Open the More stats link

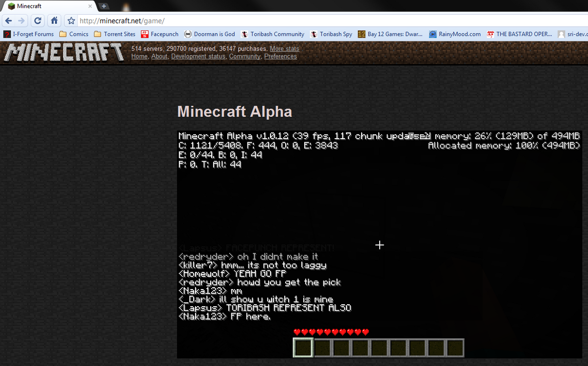tap(284, 49)
